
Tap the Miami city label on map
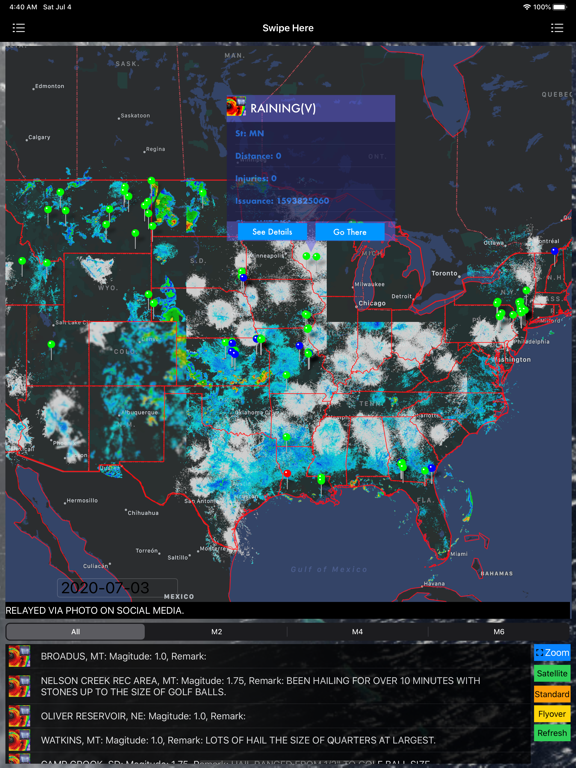coord(458,554)
